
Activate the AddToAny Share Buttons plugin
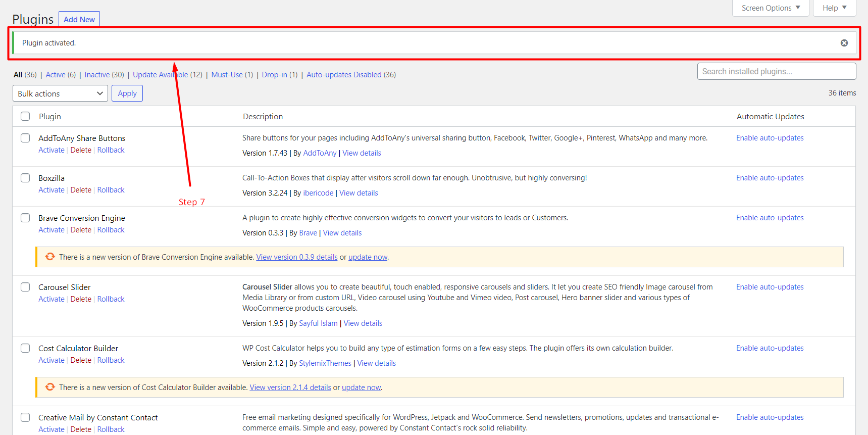(52, 150)
